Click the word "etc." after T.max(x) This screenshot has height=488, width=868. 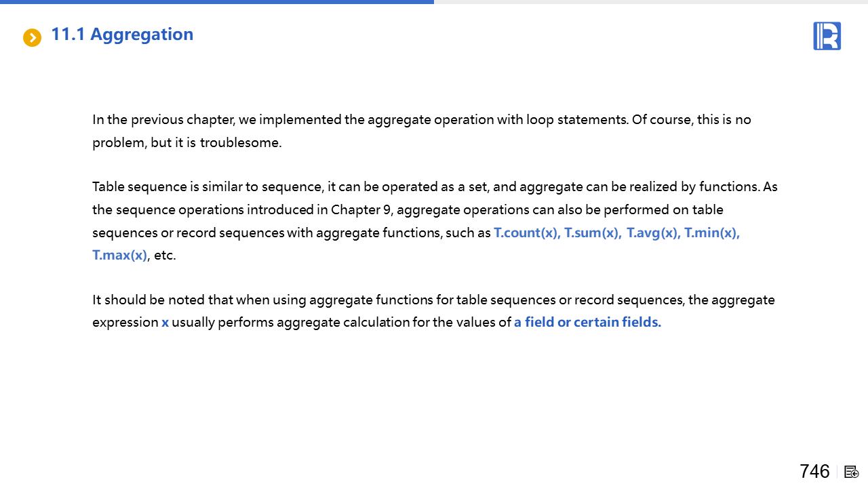[165, 256]
